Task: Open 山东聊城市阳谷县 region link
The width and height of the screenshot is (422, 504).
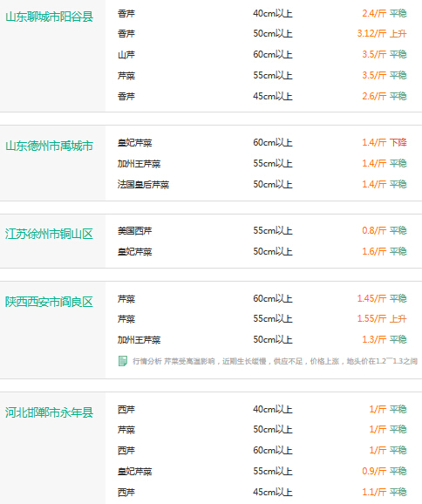Action: (49, 17)
